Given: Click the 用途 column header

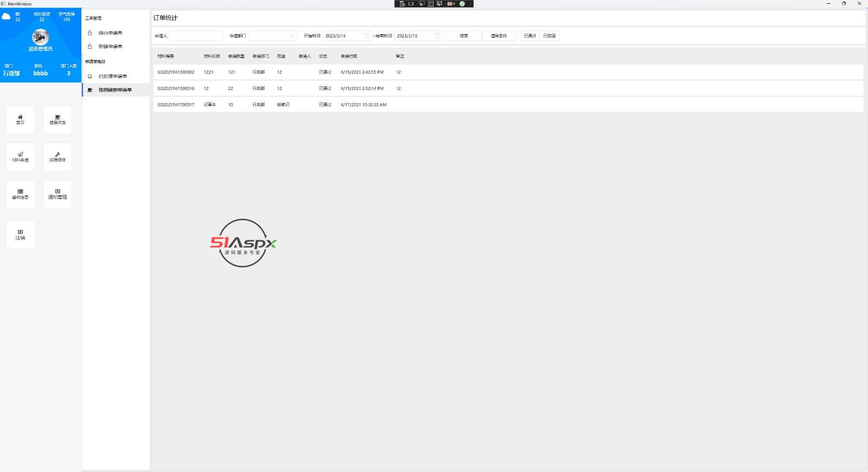Looking at the screenshot, I should pos(281,56).
